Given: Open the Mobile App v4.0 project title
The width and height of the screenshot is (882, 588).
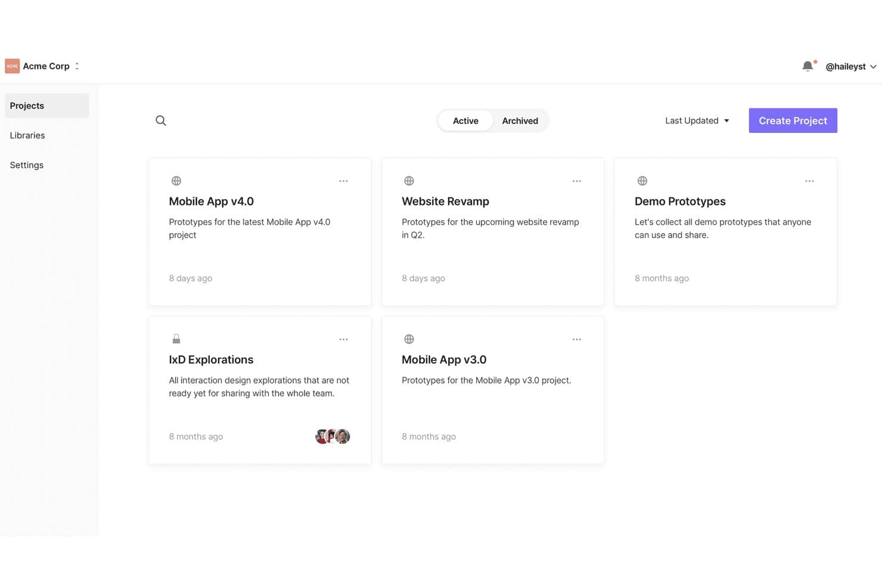Looking at the screenshot, I should [211, 201].
